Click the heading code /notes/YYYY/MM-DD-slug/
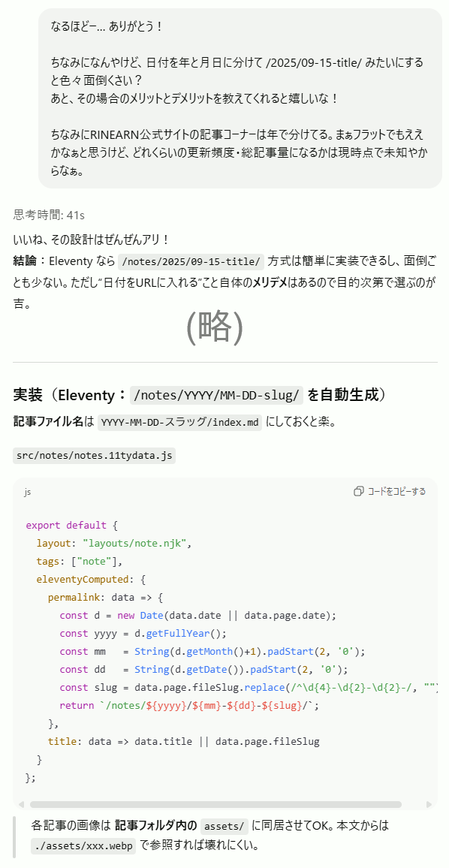449x868 pixels. click(217, 395)
